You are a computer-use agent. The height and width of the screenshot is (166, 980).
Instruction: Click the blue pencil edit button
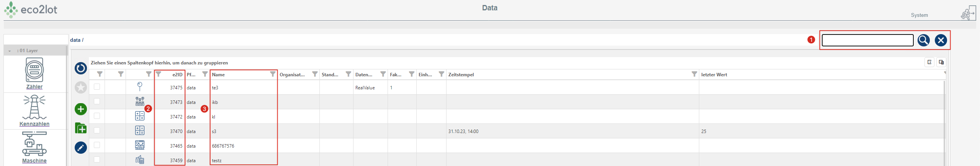(x=81, y=148)
